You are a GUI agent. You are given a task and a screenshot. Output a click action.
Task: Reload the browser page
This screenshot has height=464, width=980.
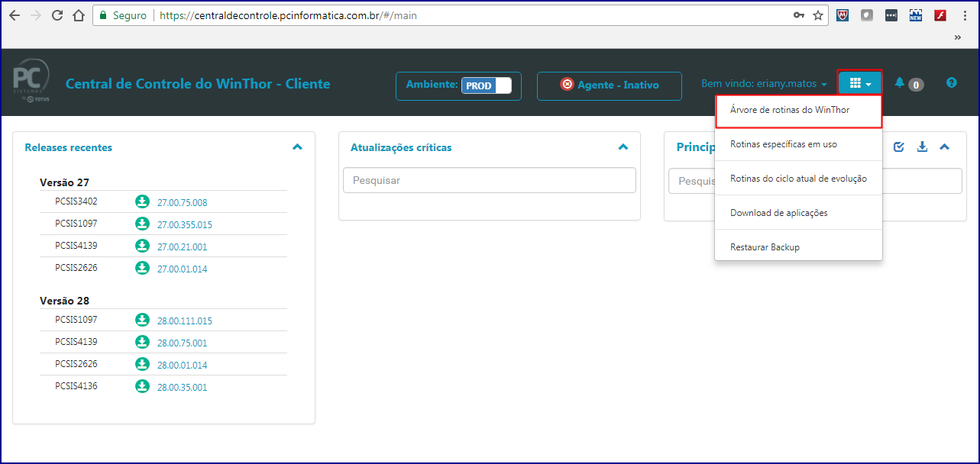[x=57, y=15]
